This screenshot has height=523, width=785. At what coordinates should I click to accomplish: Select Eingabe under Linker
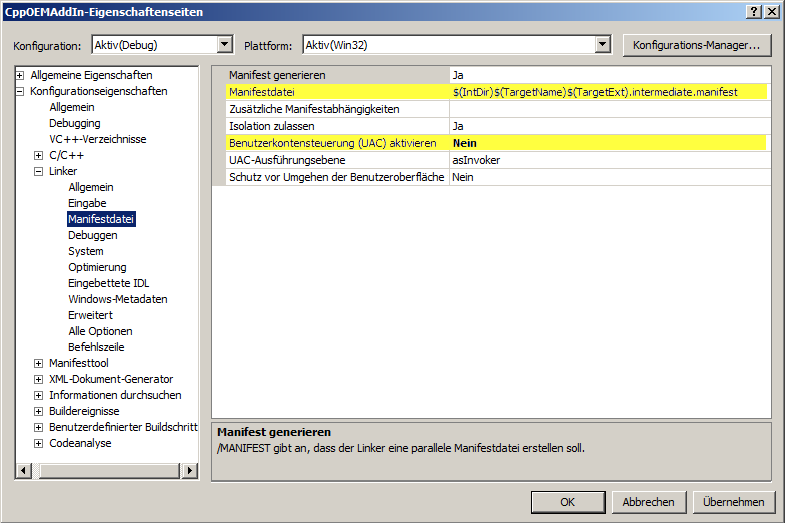click(x=87, y=203)
